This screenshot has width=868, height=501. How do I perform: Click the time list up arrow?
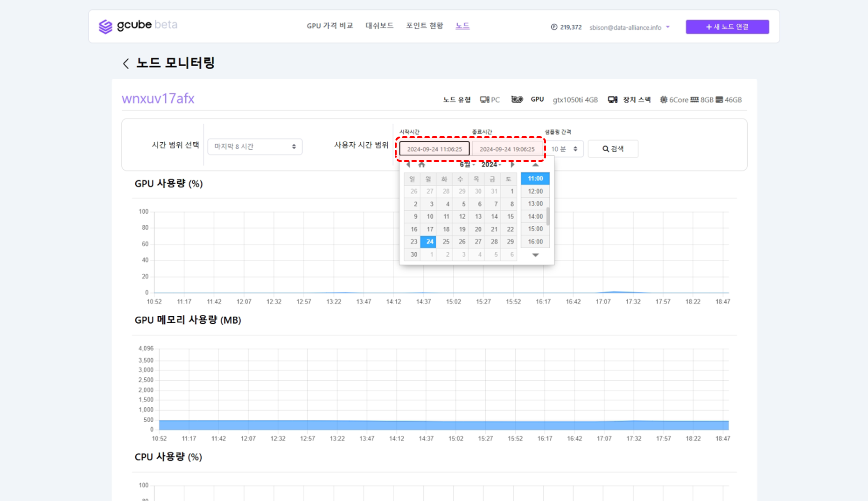coord(535,165)
